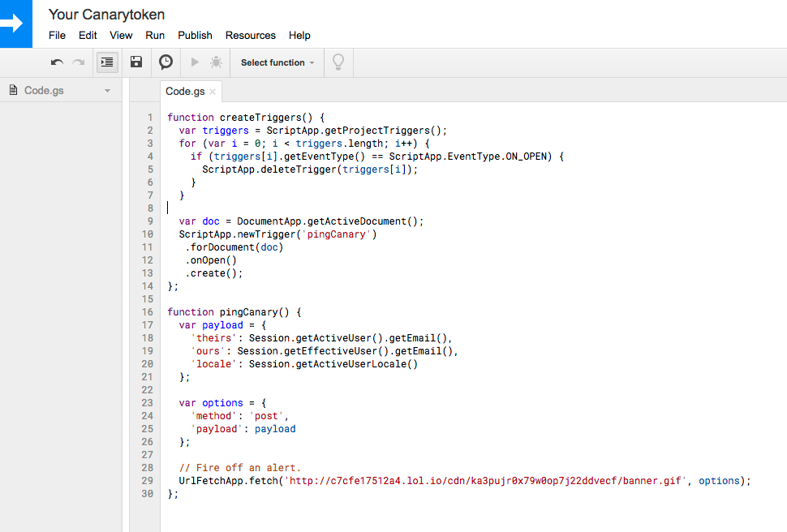Click the options argument at end of line 29

(x=719, y=481)
